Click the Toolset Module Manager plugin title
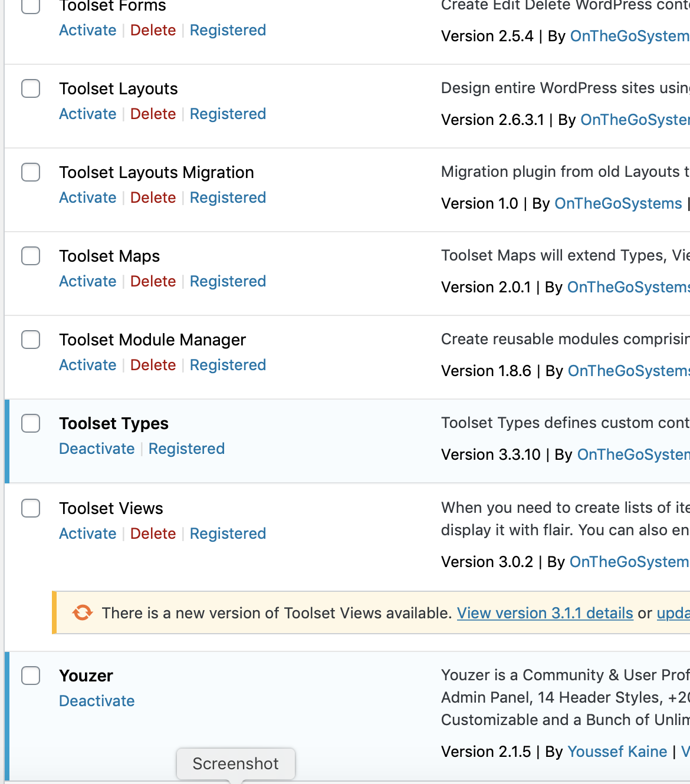 (x=153, y=340)
